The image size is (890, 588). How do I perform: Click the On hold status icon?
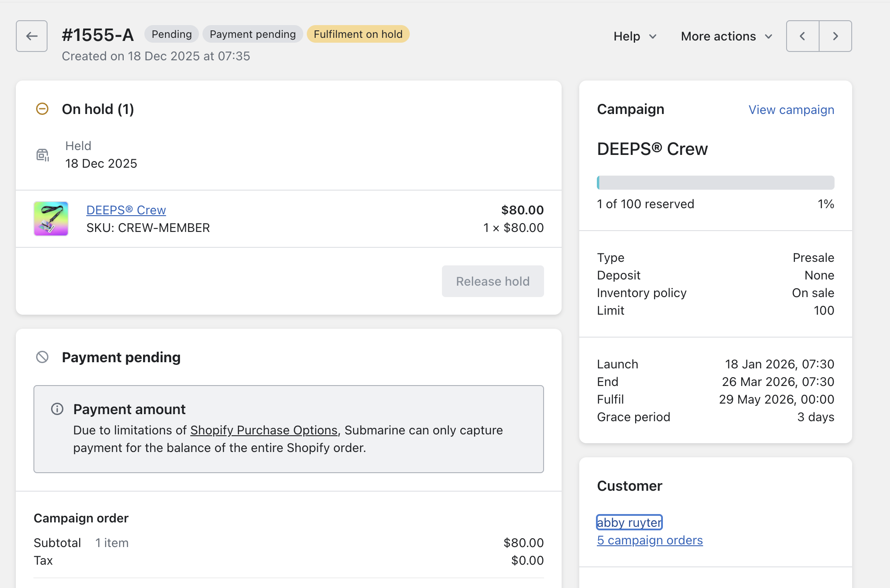pos(42,109)
